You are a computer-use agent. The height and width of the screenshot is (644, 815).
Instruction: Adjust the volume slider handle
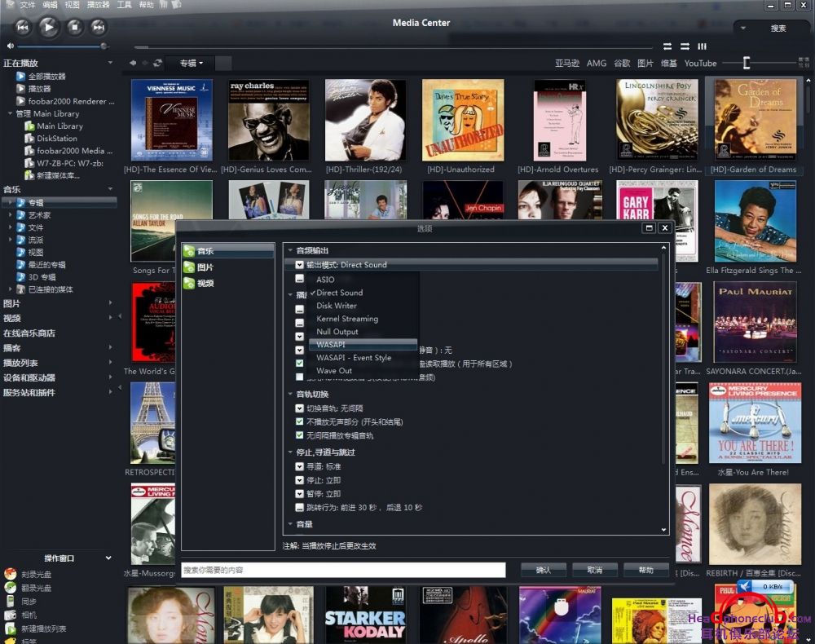click(x=104, y=46)
